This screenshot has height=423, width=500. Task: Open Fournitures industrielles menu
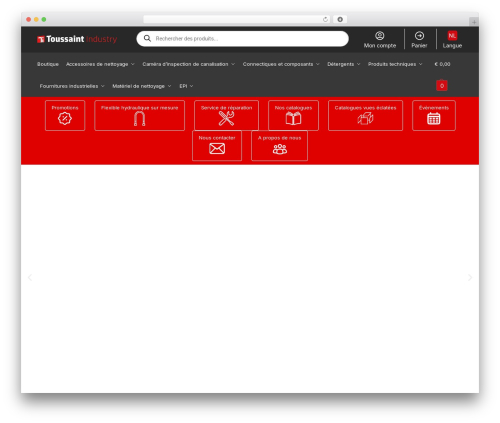click(x=69, y=86)
